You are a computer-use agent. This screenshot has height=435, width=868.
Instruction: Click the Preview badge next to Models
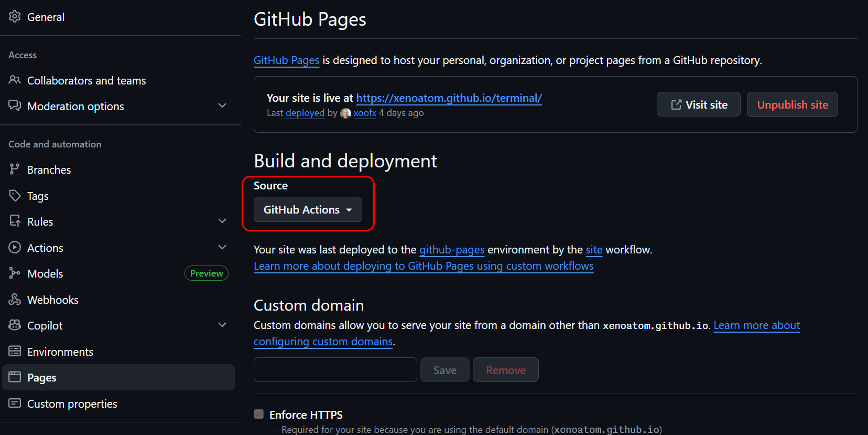pyautogui.click(x=207, y=273)
